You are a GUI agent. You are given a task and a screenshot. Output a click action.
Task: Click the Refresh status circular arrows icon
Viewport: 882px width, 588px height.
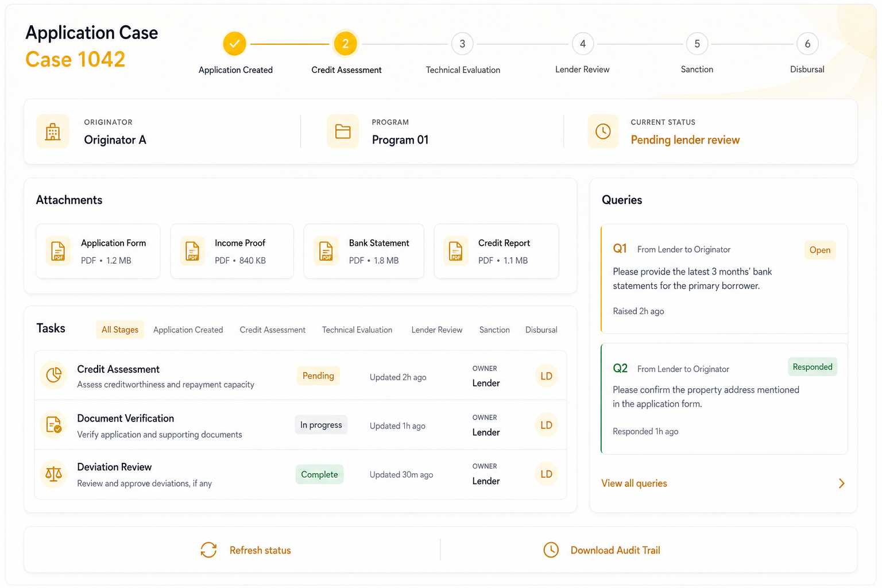click(208, 550)
